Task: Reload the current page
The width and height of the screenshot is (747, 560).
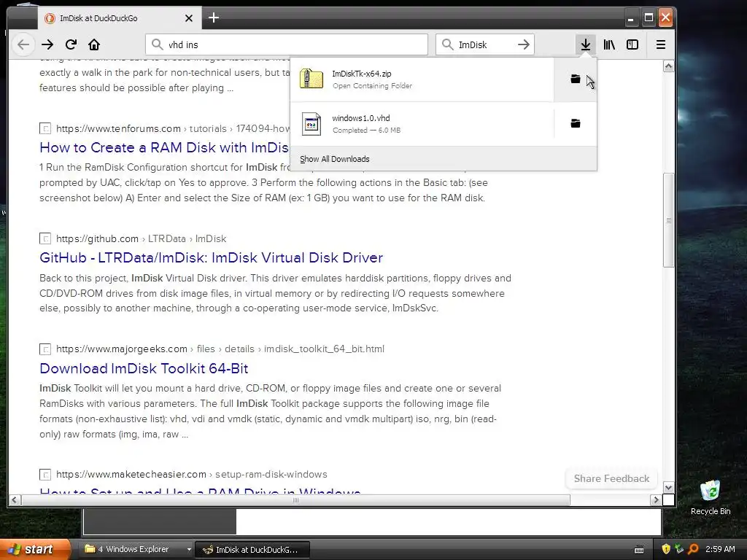Action: pyautogui.click(x=71, y=44)
